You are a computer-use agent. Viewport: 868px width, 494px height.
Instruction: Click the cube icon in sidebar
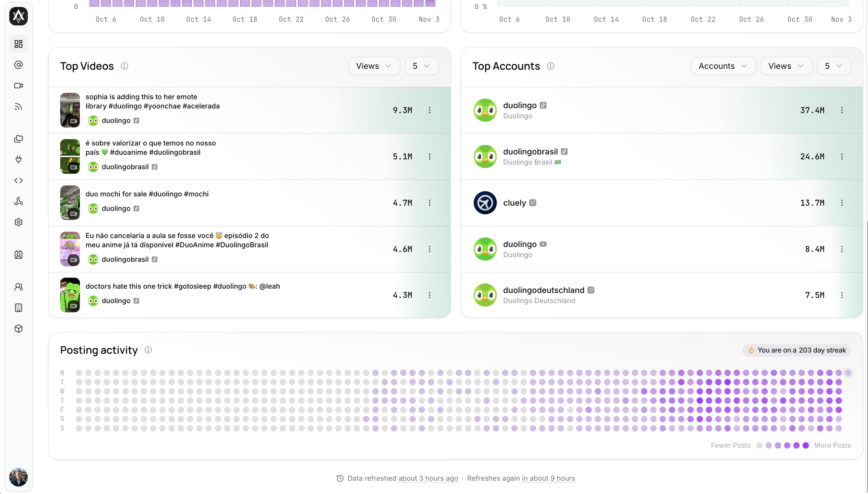18,329
